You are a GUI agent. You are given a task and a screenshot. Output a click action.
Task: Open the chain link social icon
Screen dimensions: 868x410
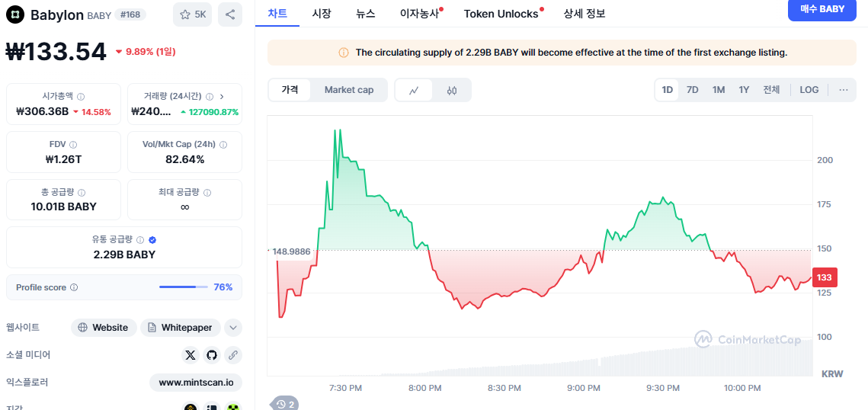(x=233, y=354)
